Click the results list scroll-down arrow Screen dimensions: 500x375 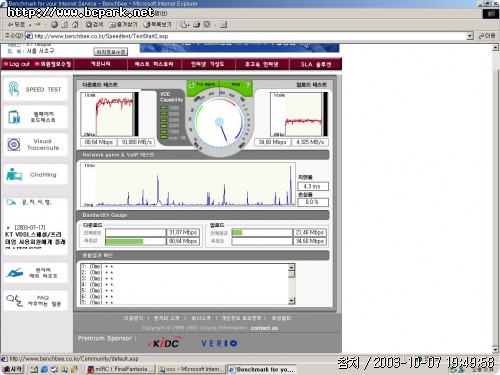pyautogui.click(x=291, y=300)
